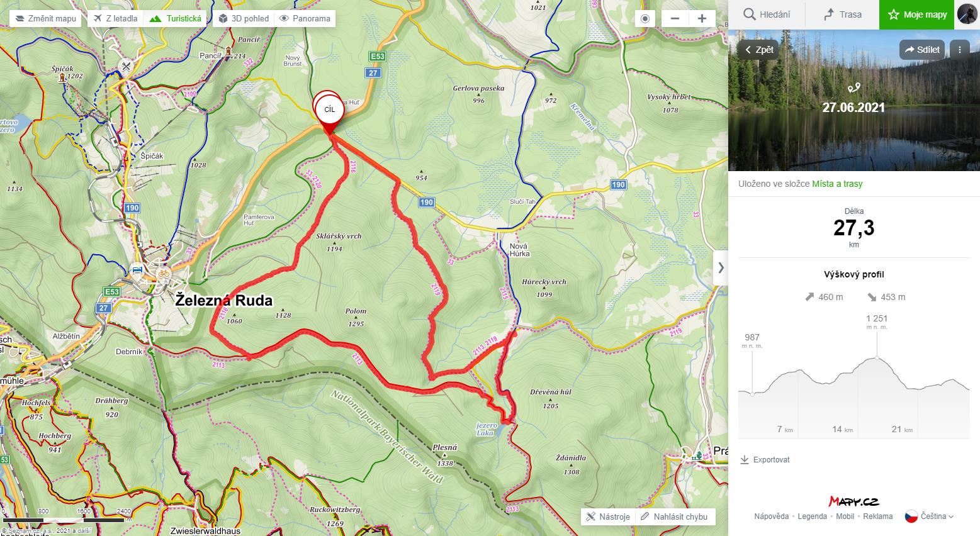Zoom out with the minus button
Image resolution: width=980 pixels, height=536 pixels.
(675, 18)
